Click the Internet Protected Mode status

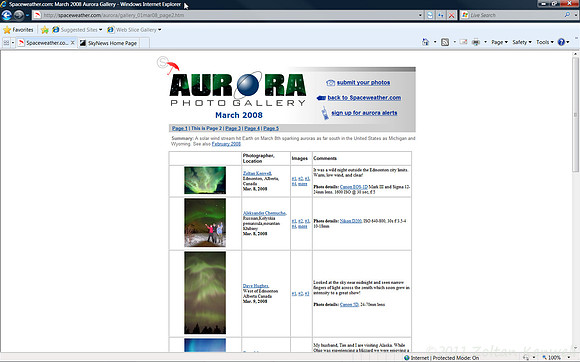pyautogui.click(x=441, y=358)
